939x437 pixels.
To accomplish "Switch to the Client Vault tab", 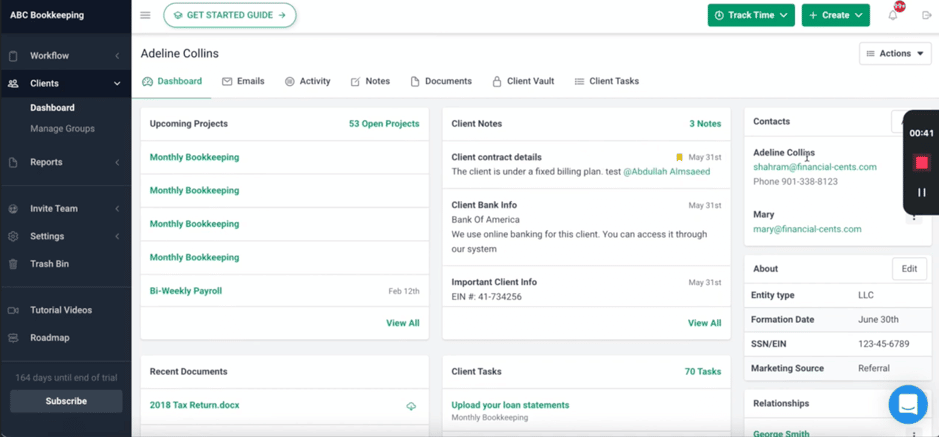I will [x=523, y=81].
